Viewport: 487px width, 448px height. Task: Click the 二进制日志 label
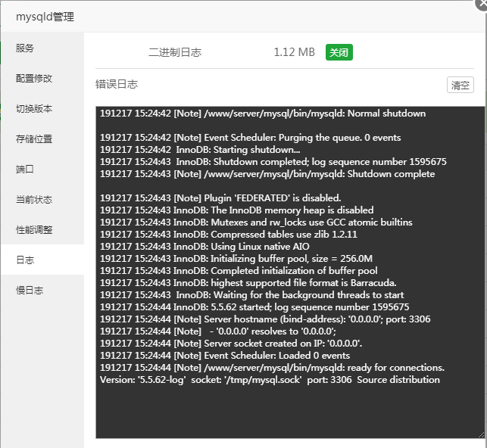pos(175,52)
